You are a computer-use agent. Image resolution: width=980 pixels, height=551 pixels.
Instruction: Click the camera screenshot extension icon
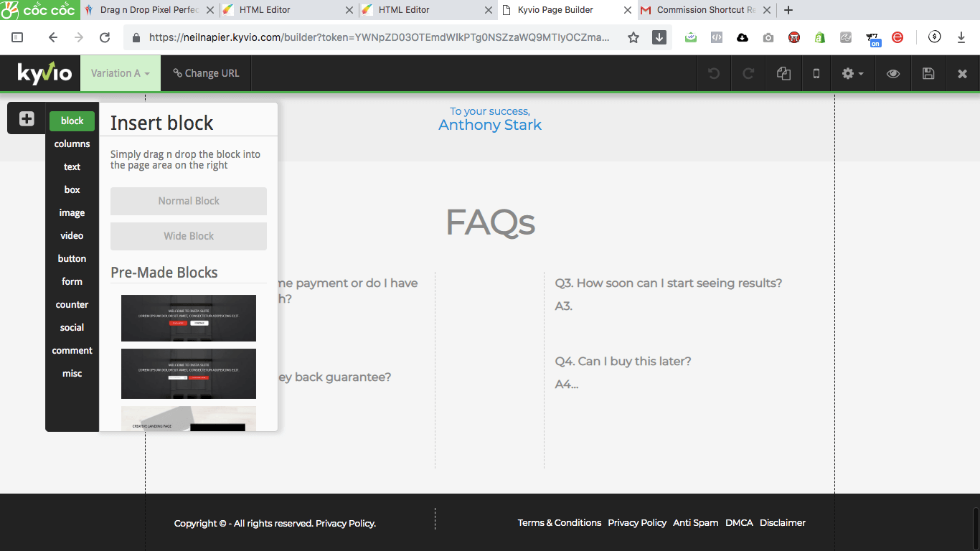[768, 37]
